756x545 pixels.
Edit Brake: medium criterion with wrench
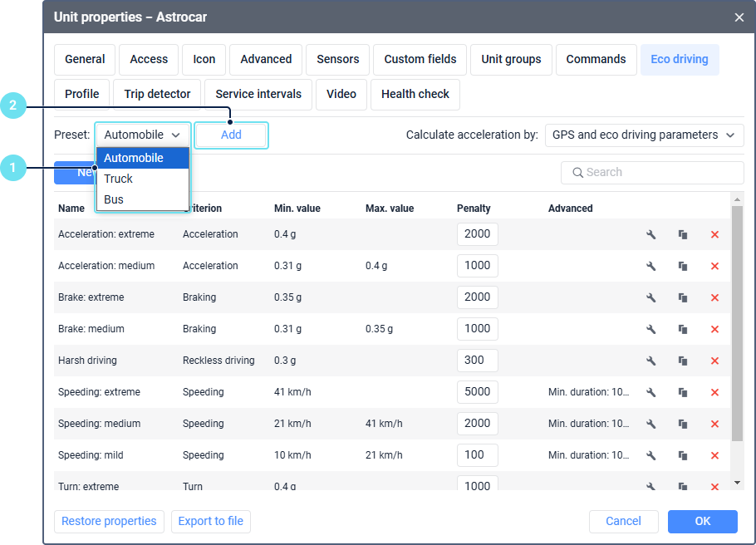click(651, 329)
